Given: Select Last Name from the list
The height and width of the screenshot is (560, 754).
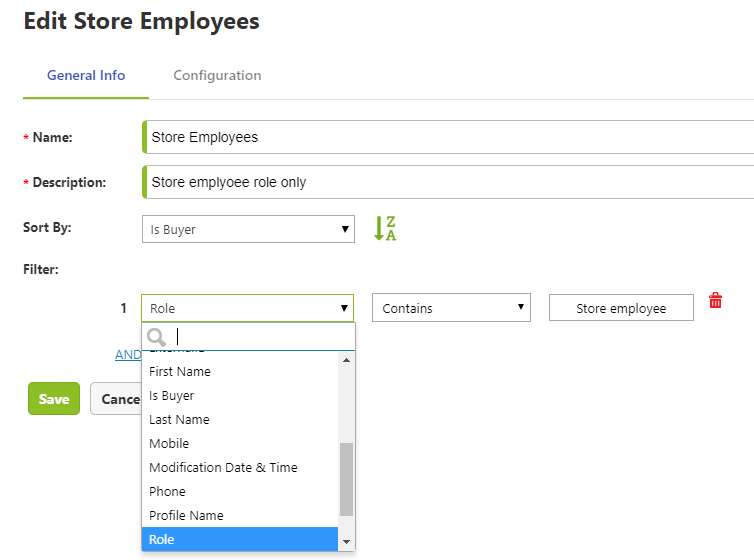Looking at the screenshot, I should 240,420.
